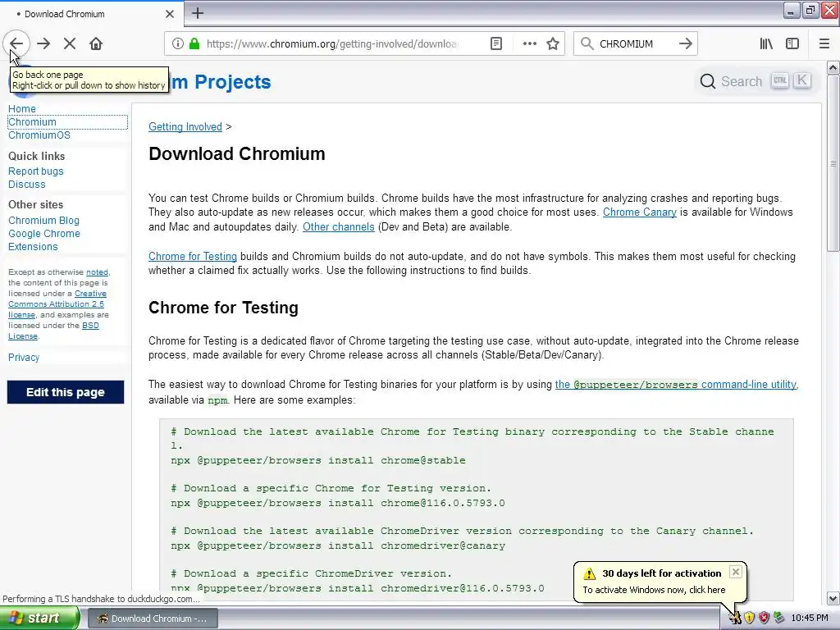Open the Chrome for Testing link
The image size is (840, 630).
tap(192, 256)
